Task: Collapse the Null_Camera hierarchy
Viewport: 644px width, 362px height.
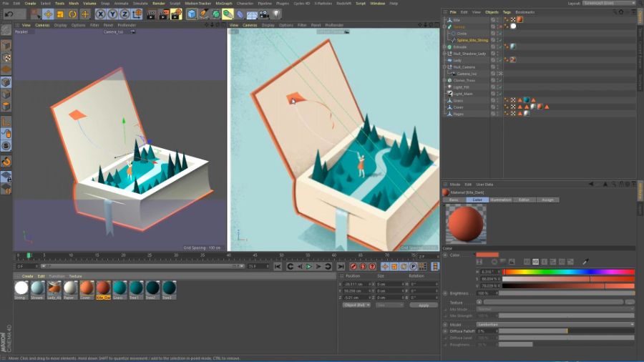Action: [445, 67]
